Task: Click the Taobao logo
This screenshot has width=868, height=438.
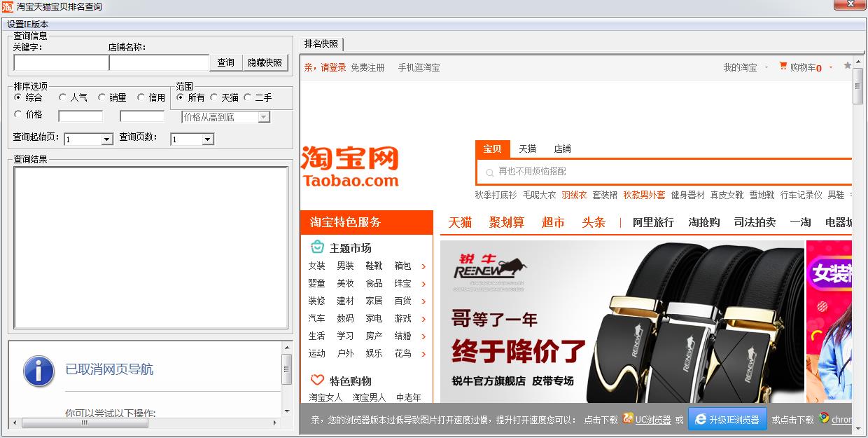Action: pos(350,167)
